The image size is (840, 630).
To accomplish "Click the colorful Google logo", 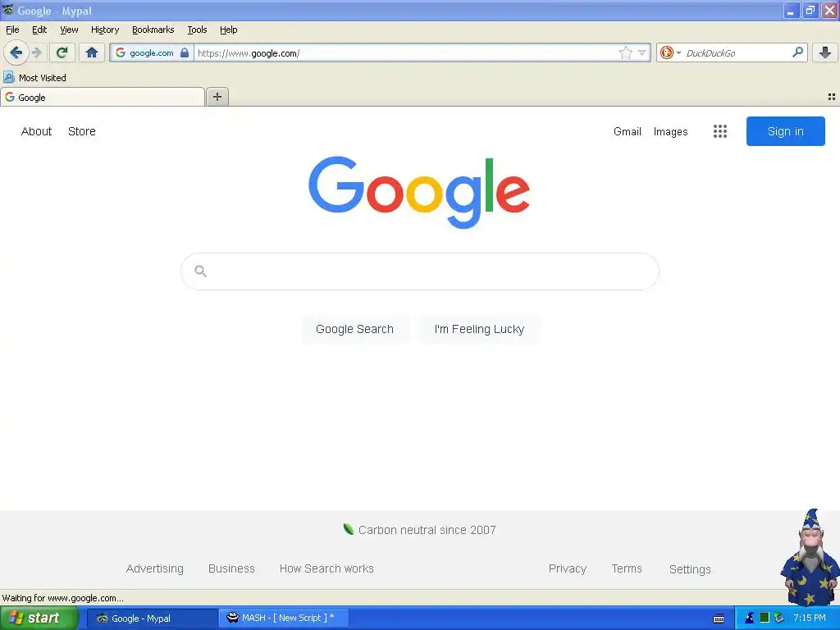I will [419, 192].
